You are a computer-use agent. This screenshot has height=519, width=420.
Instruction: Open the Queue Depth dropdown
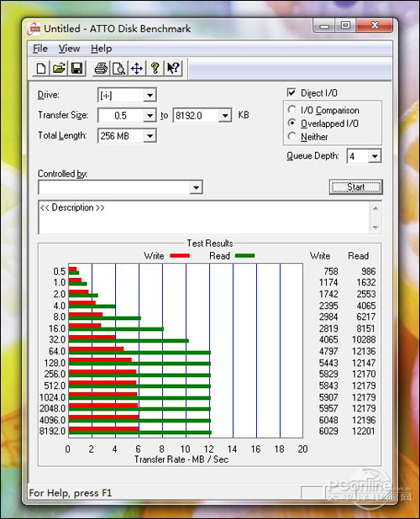click(375, 156)
